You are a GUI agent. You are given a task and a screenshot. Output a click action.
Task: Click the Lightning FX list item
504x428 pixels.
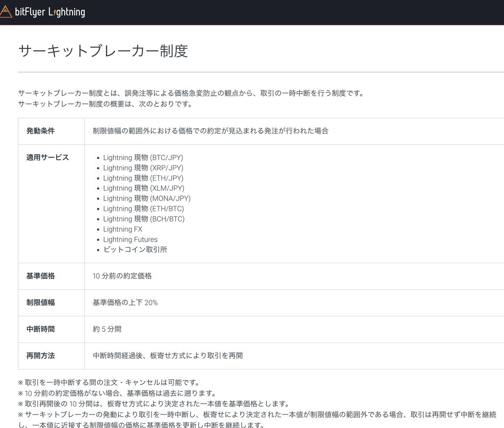coord(123,229)
